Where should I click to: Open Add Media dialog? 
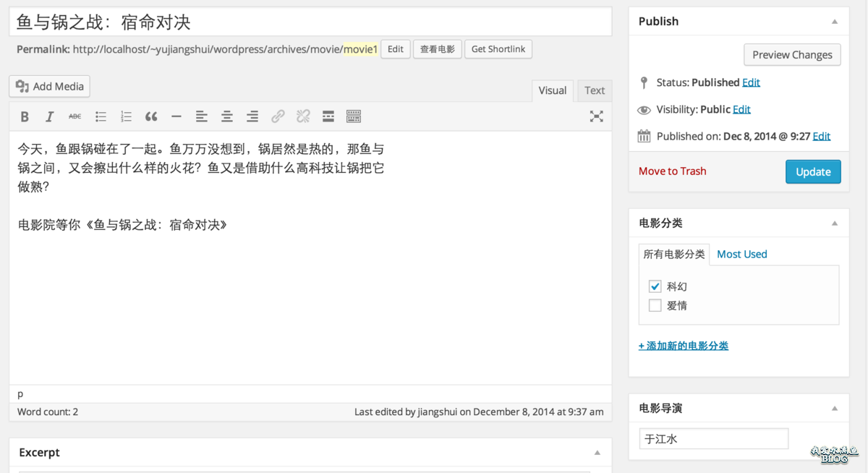click(x=50, y=86)
